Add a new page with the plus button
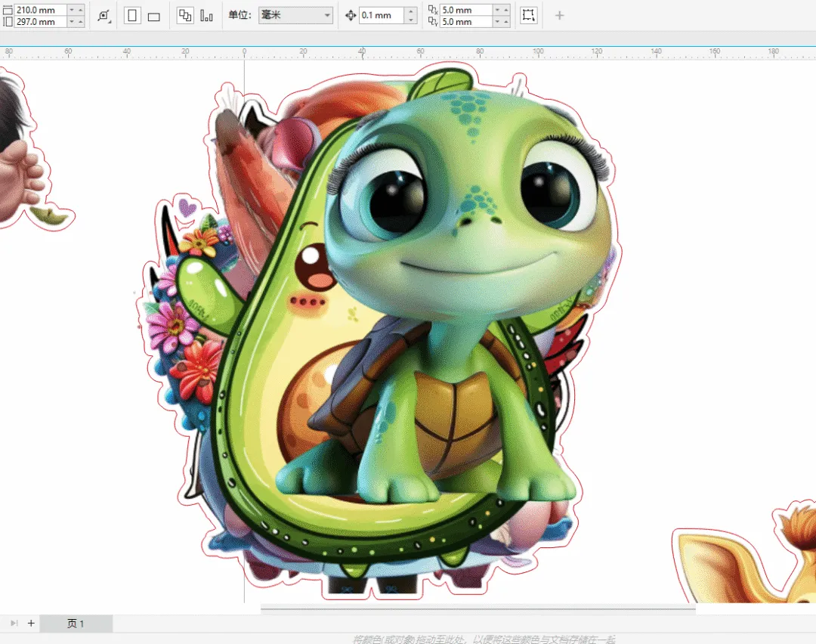 [31, 624]
